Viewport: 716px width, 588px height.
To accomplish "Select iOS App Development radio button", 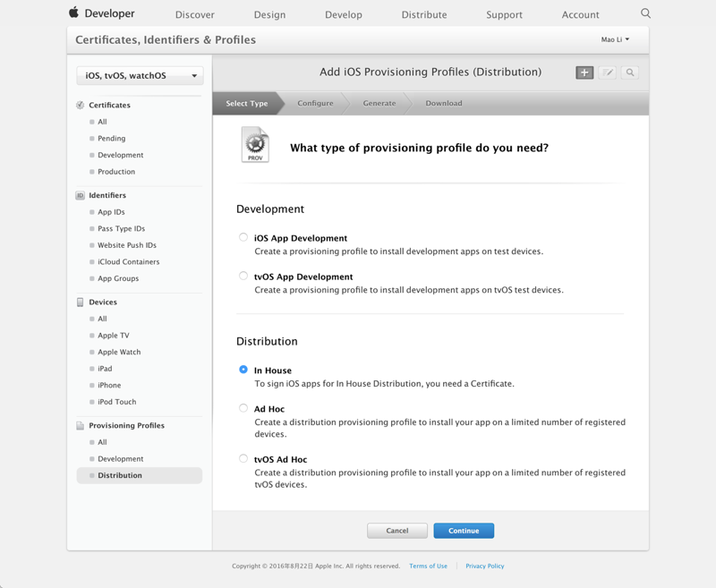I will coord(243,237).
